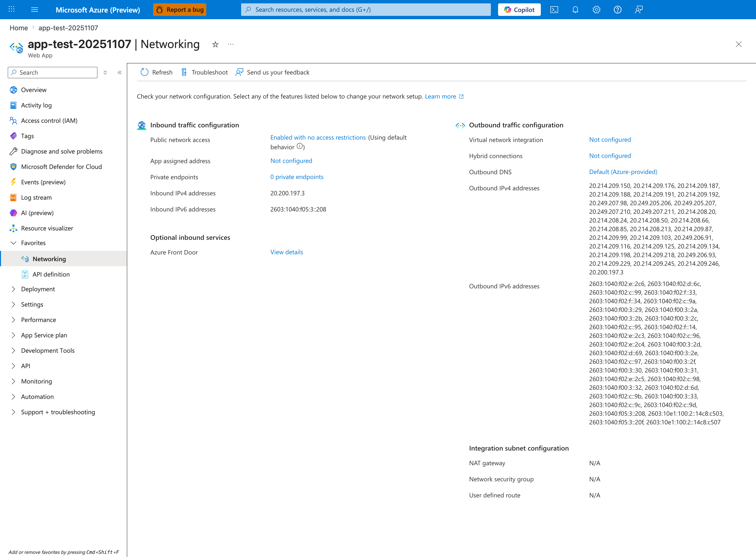Click the Network security group label
The height and width of the screenshot is (557, 756).
(501, 479)
